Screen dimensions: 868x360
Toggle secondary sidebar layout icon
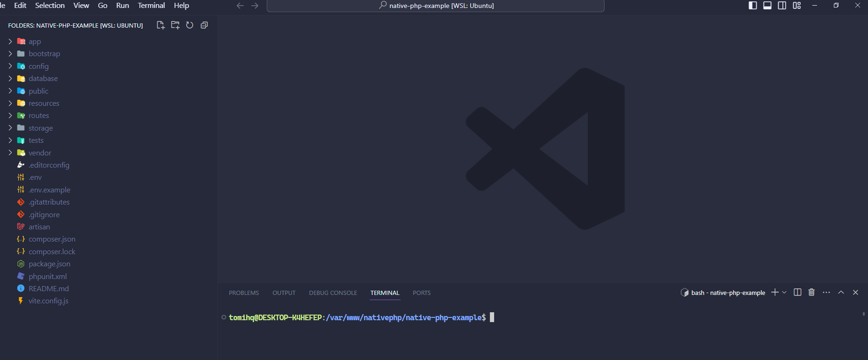tap(782, 6)
